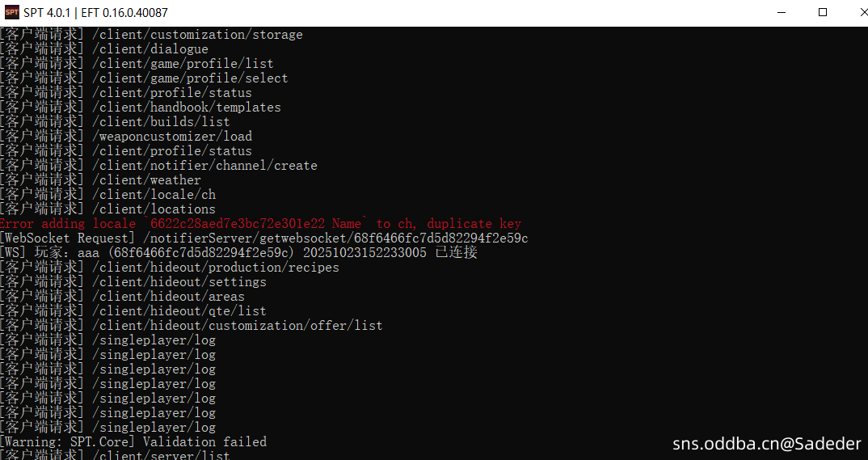Click the SPT app icon in title bar
This screenshot has width=868, height=460.
pyautogui.click(x=11, y=13)
